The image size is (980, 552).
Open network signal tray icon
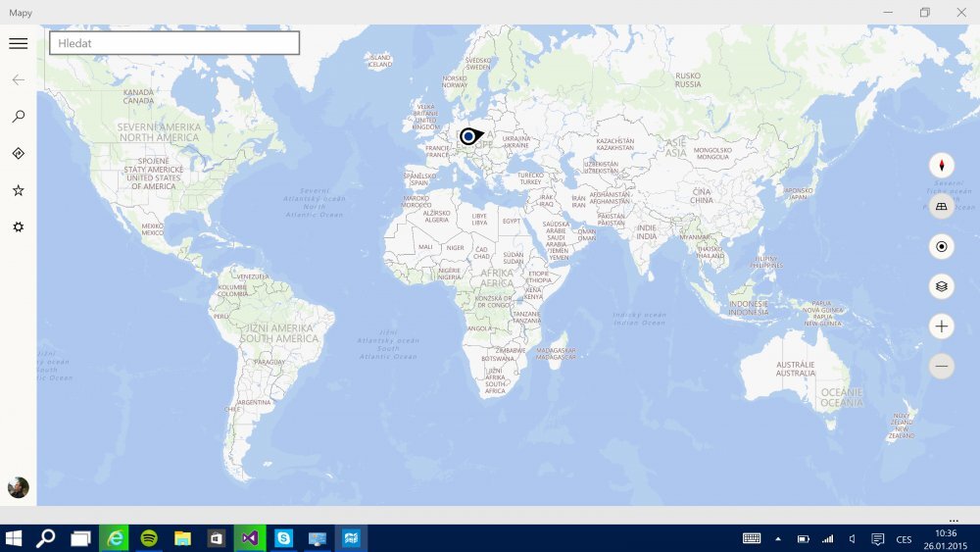pos(828,538)
